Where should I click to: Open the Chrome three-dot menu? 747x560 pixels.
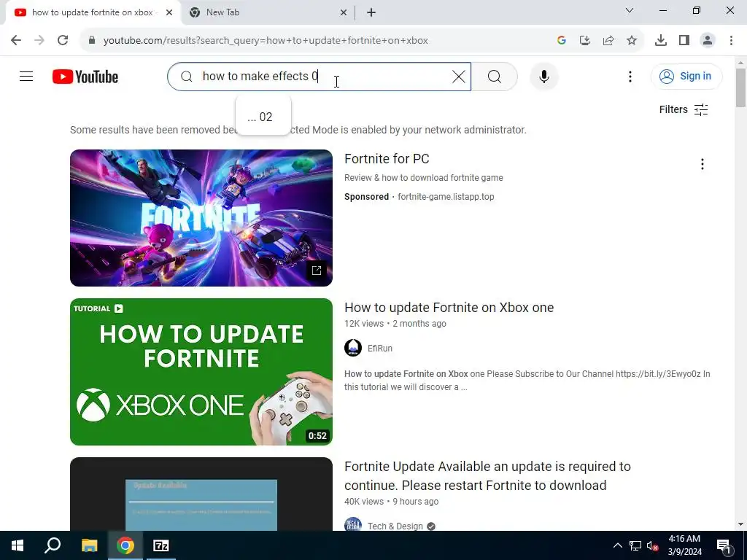[731, 40]
